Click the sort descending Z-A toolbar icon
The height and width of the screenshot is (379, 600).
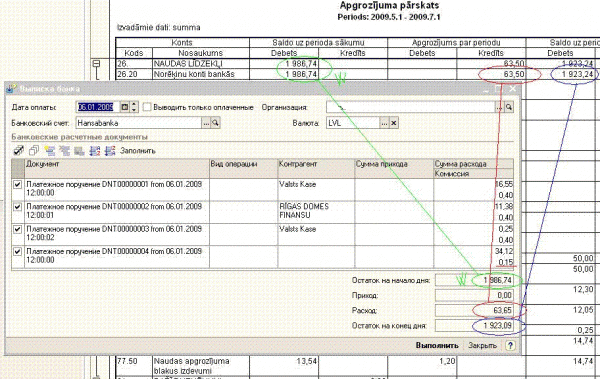tap(110, 151)
